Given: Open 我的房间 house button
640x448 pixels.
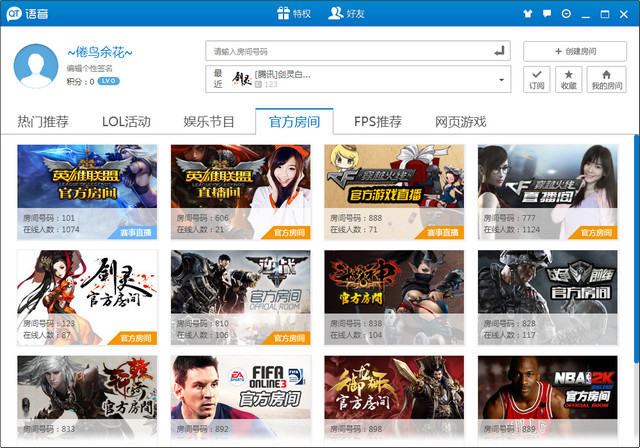Looking at the screenshot, I should click(x=607, y=80).
